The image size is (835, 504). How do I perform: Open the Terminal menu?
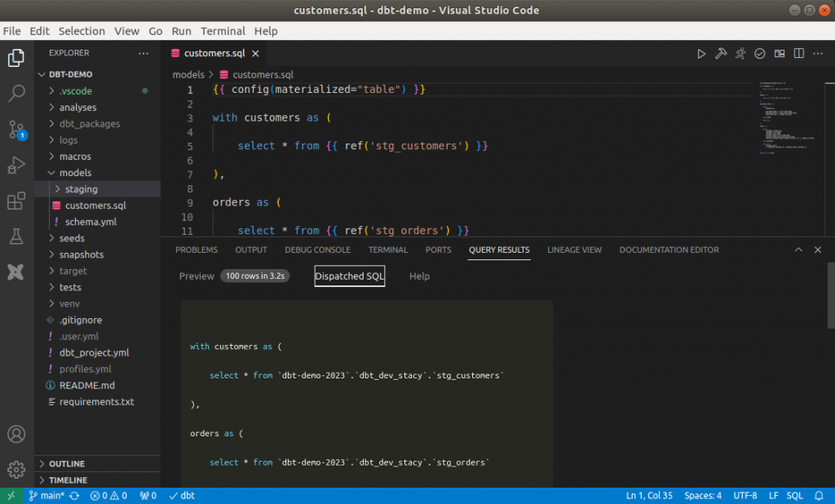(x=223, y=31)
